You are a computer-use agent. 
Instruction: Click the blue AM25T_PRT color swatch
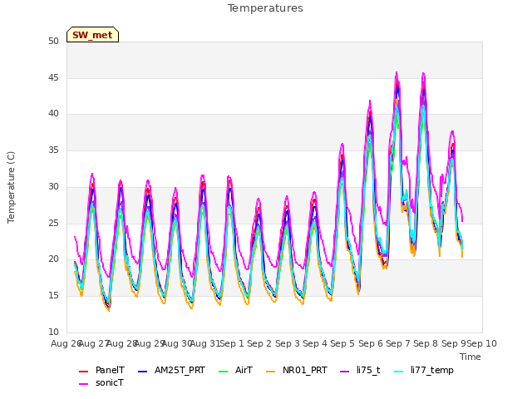pyautogui.click(x=142, y=372)
